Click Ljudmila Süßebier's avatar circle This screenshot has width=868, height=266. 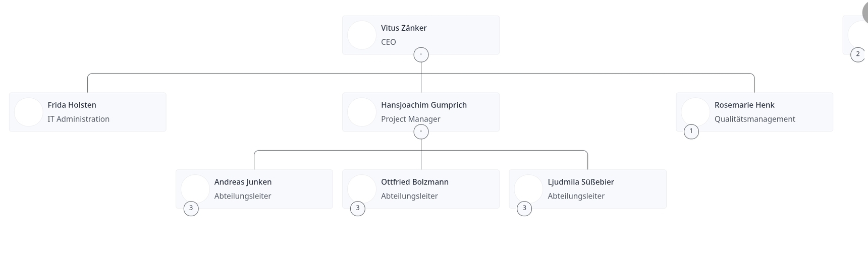[528, 189]
